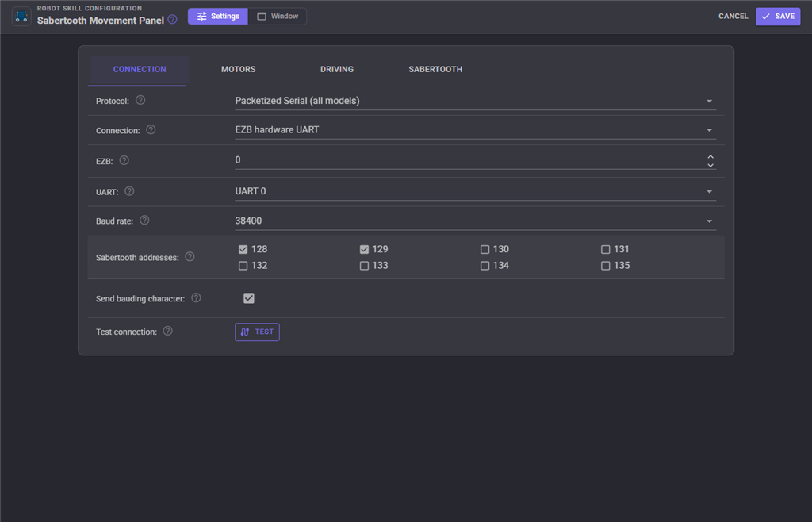Click the Test connection help icon
The image size is (812, 522).
[x=168, y=331]
